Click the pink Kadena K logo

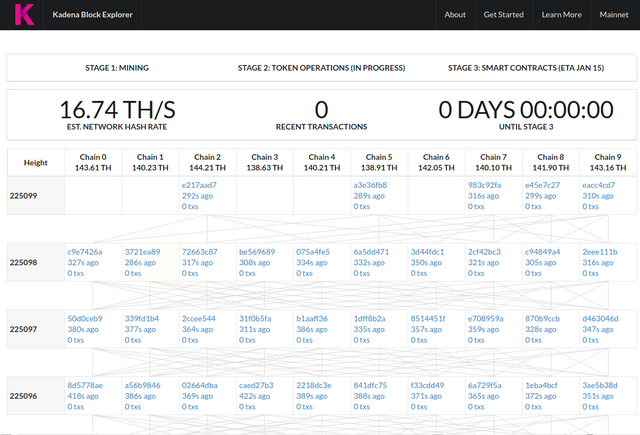tap(24, 15)
